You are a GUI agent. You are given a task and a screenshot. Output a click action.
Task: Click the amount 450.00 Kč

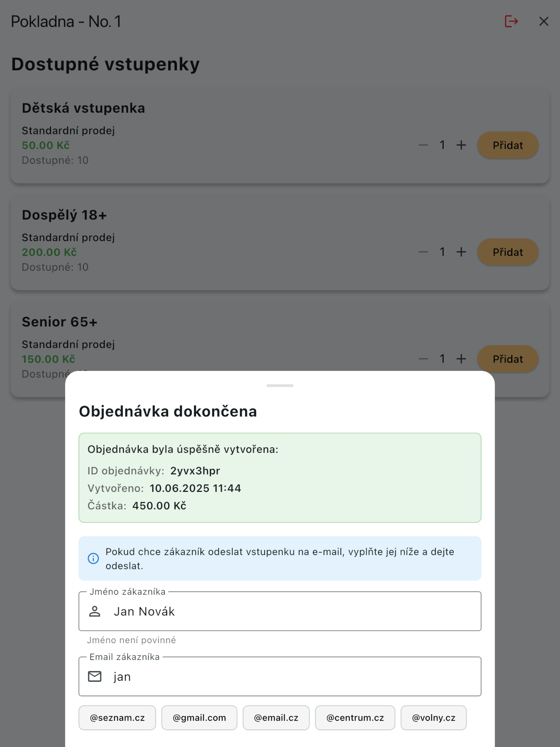[159, 505]
